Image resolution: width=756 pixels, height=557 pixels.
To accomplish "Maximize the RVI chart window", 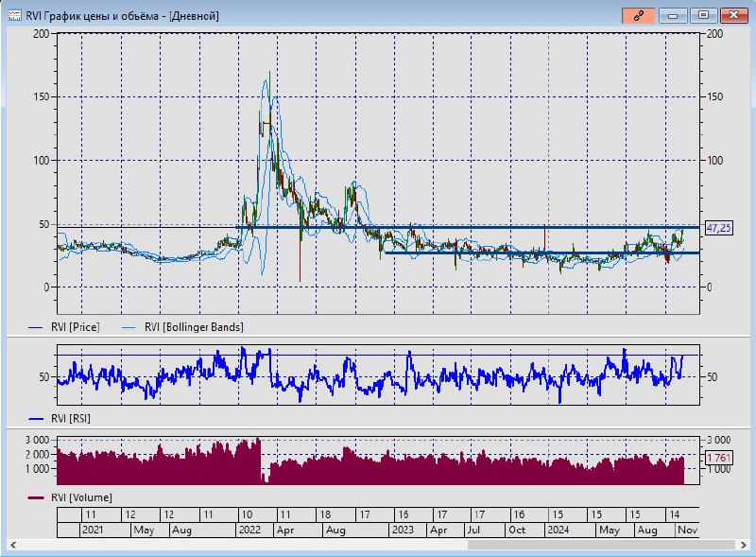I will (x=703, y=16).
